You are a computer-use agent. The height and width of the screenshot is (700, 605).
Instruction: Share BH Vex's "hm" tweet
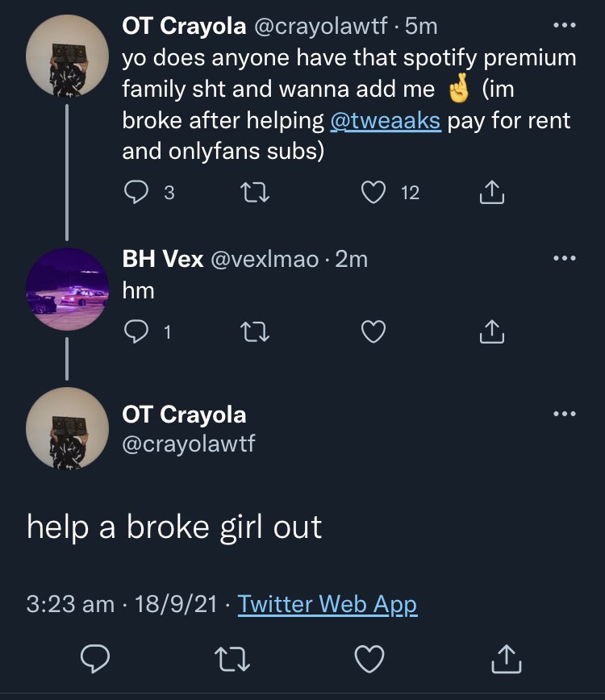(x=491, y=331)
